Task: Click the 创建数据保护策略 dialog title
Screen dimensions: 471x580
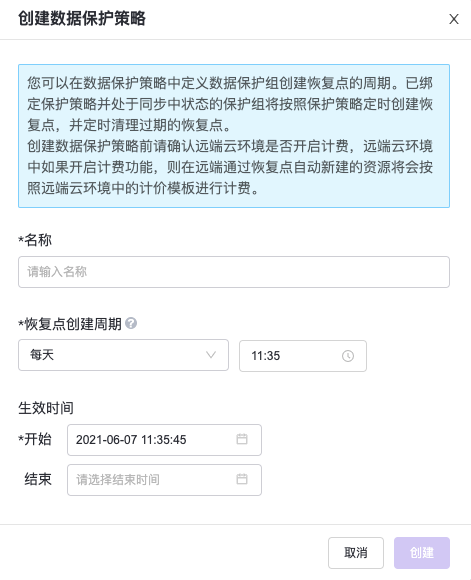Action: [x=82, y=18]
